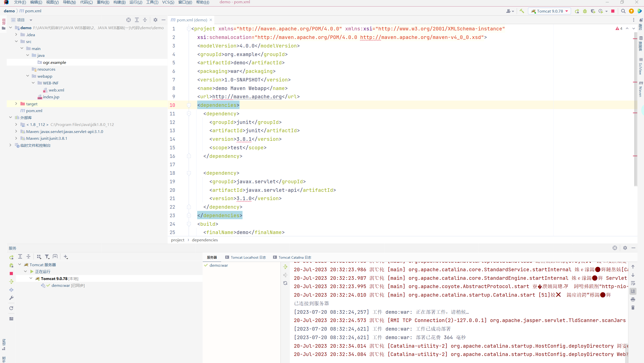Open the project panel settings gear

(x=155, y=20)
